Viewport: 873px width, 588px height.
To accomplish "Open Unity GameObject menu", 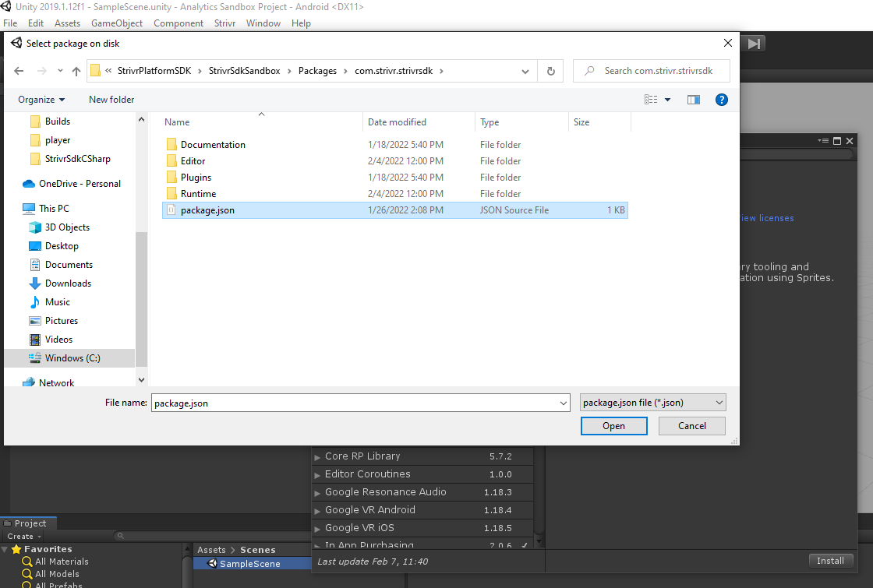I will 117,23.
